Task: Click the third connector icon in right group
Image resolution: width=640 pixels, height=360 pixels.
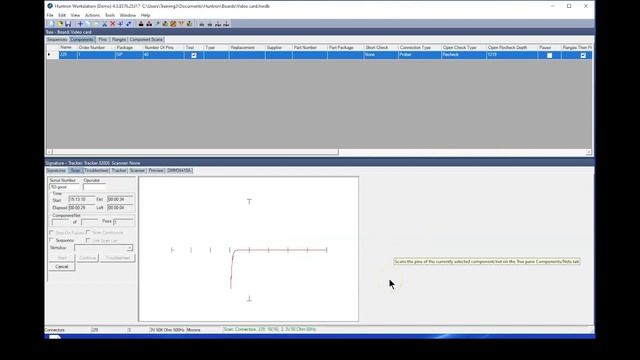Action: point(218,24)
